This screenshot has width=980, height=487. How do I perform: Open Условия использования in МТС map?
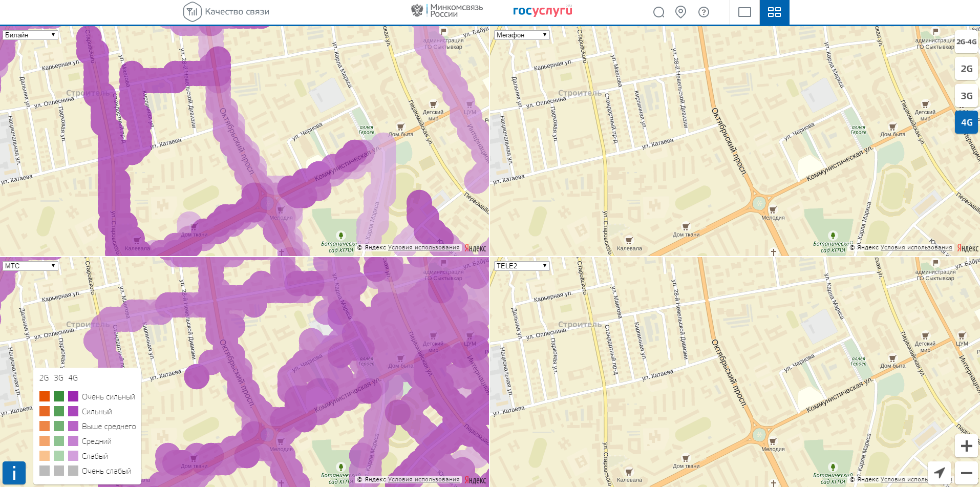423,480
